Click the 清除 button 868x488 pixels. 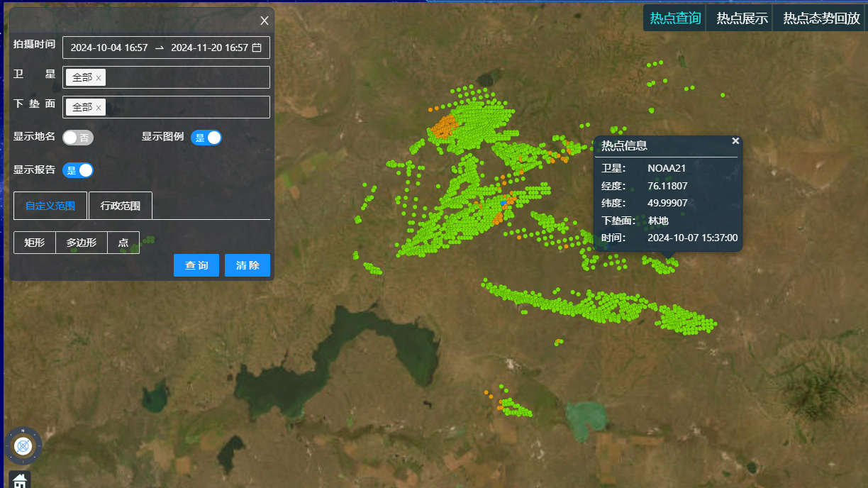pyautogui.click(x=247, y=265)
